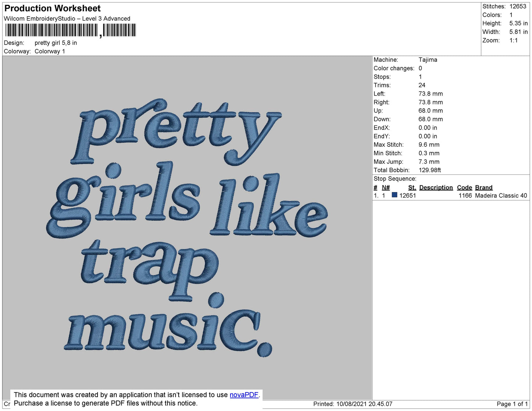Select 'Wilcom EmbroideryStudio – Level 3 Advanced' text
The height and width of the screenshot is (411, 532).
(x=67, y=19)
